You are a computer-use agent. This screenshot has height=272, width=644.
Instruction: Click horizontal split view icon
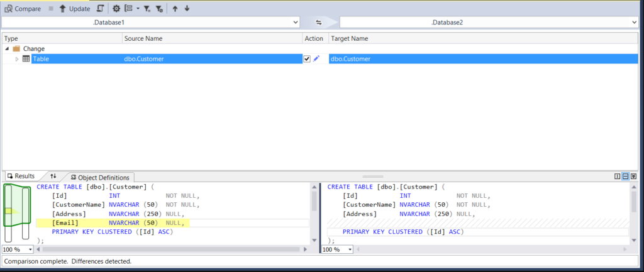pyautogui.click(x=626, y=177)
